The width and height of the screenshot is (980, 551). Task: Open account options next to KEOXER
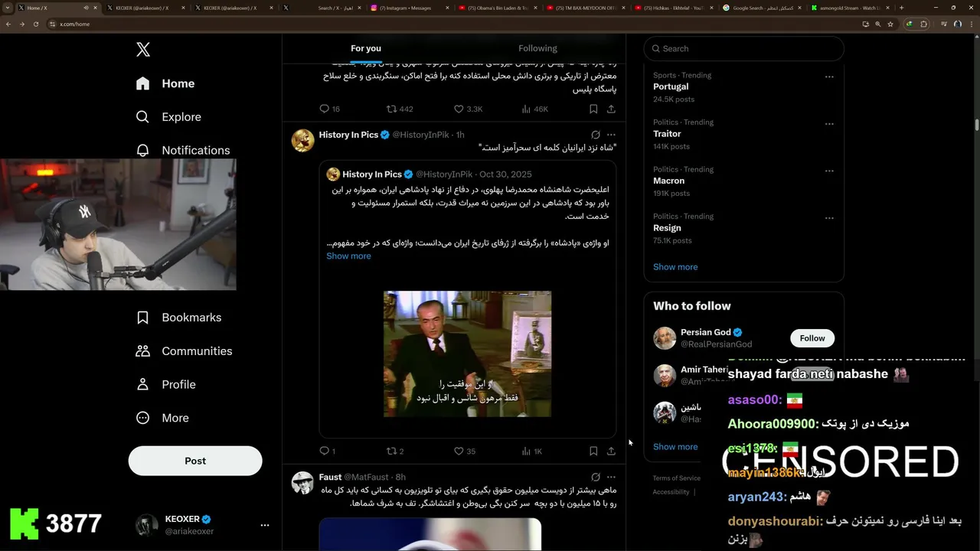(265, 525)
